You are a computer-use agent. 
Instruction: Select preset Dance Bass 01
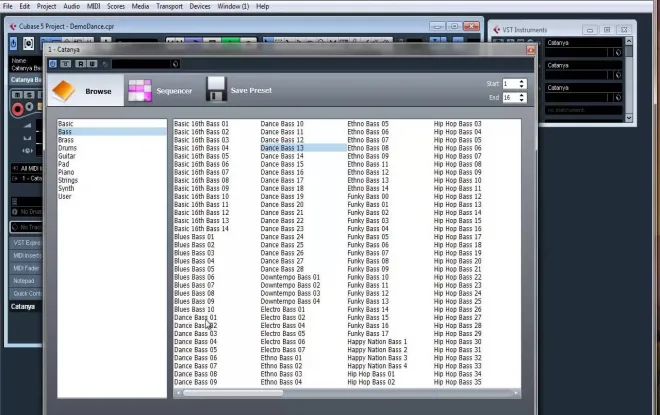195,317
